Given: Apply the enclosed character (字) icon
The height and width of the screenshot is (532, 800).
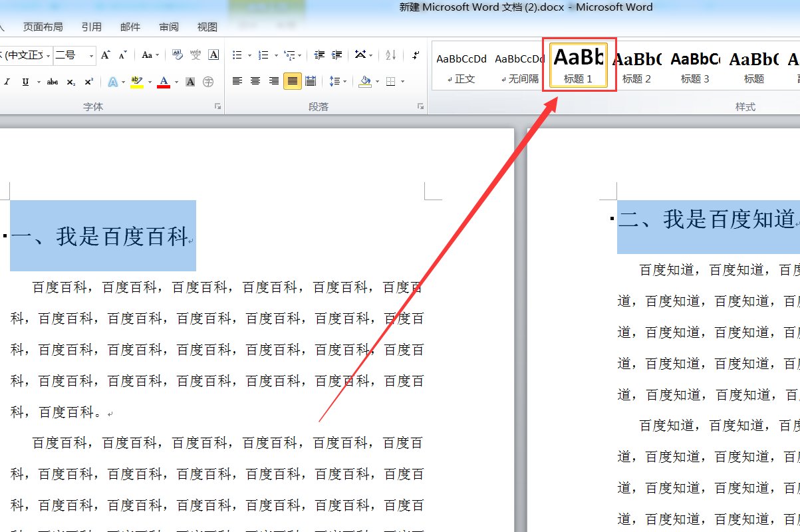Looking at the screenshot, I should coord(208,82).
